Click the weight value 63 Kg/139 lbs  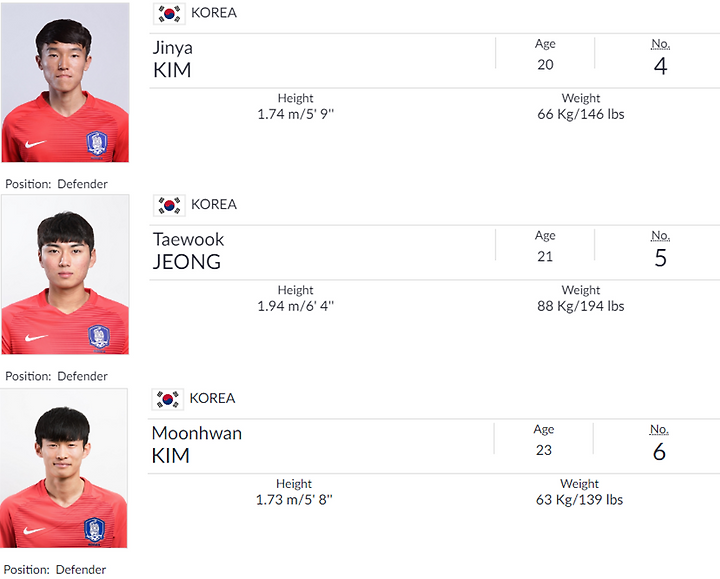[x=579, y=500]
